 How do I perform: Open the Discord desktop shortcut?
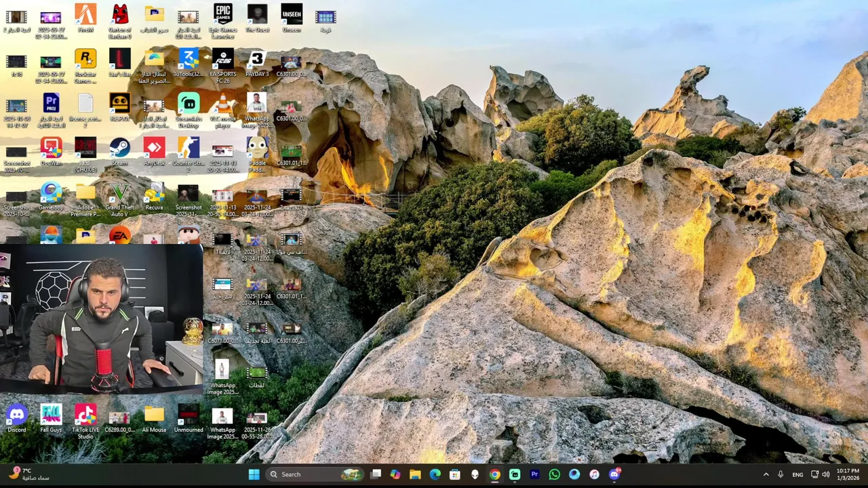pos(16,419)
